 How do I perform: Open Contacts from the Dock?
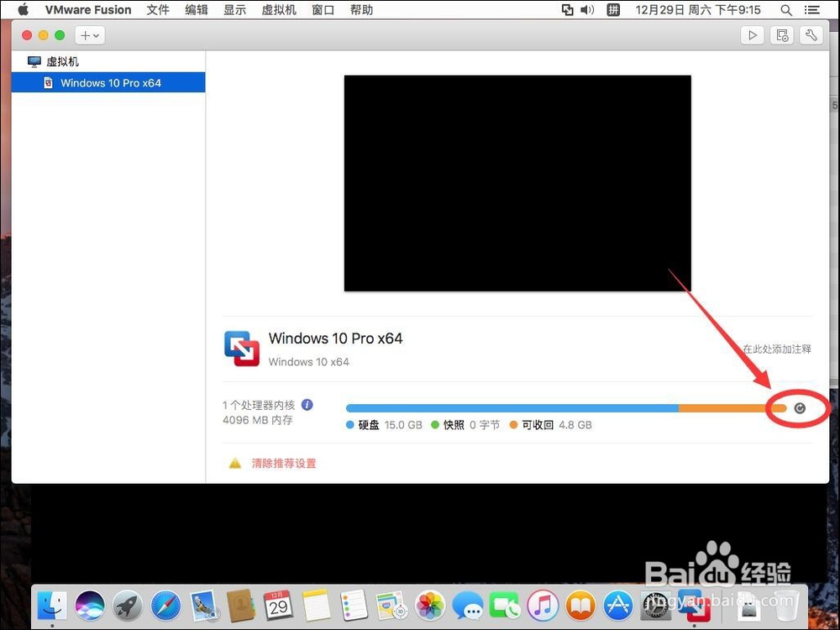coord(240,606)
